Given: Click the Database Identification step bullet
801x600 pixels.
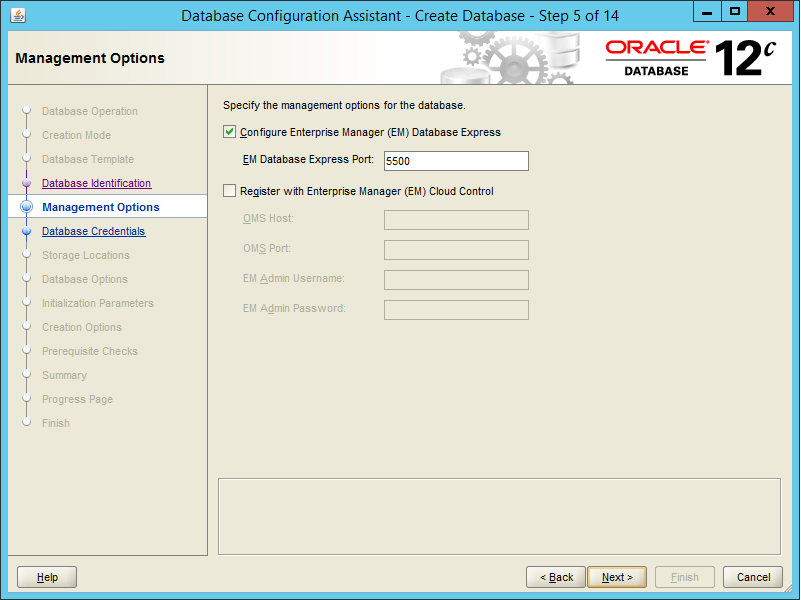Looking at the screenshot, I should point(27,183).
